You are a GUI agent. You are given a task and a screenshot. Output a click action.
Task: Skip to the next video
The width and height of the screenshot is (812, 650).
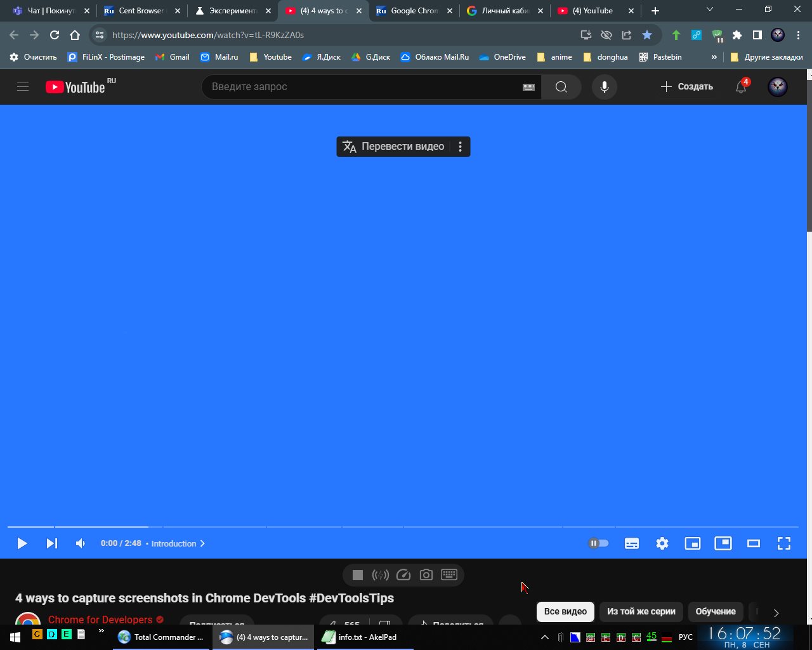point(51,543)
